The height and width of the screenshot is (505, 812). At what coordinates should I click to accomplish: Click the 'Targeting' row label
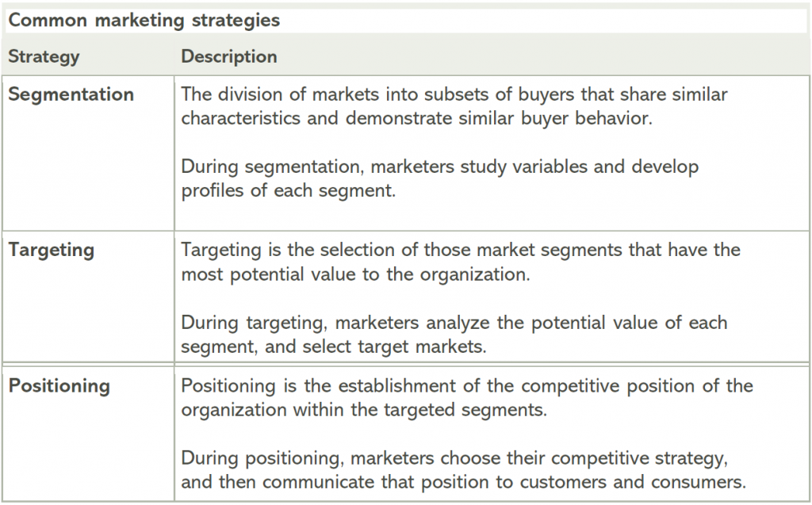tap(52, 251)
